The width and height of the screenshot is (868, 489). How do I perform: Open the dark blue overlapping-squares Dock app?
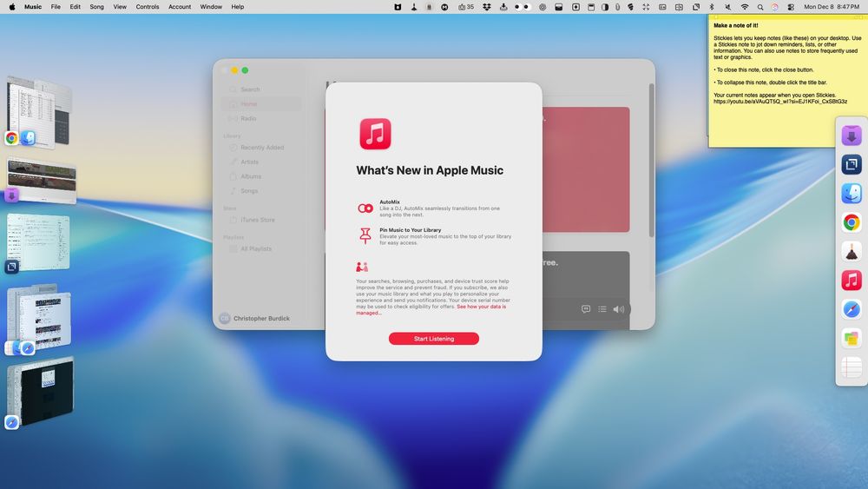point(852,164)
